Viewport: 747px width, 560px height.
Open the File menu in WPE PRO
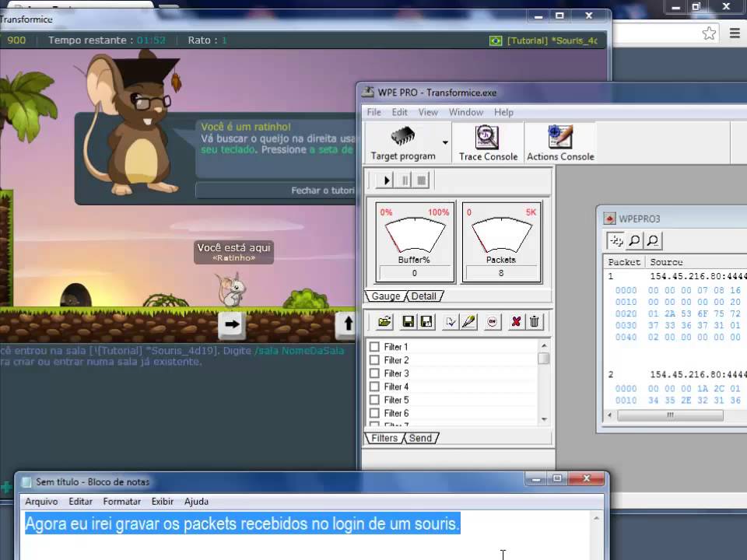pyautogui.click(x=374, y=112)
